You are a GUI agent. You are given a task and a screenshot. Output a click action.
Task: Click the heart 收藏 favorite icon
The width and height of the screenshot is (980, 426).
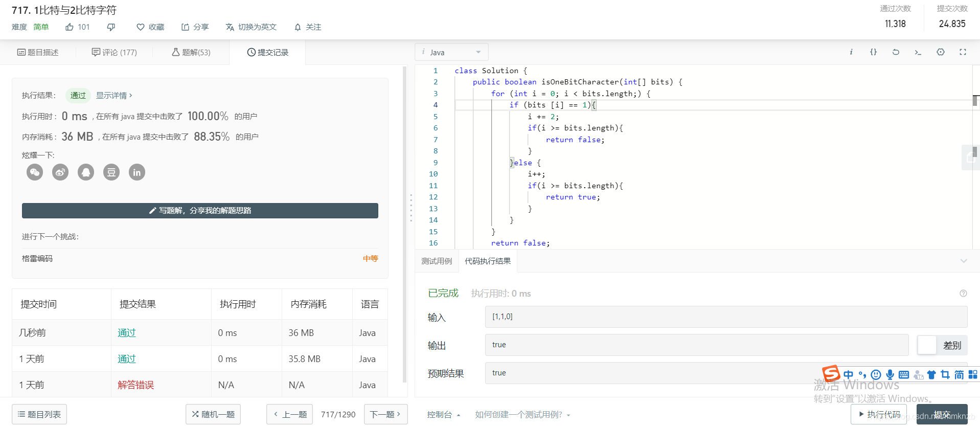pos(141,27)
